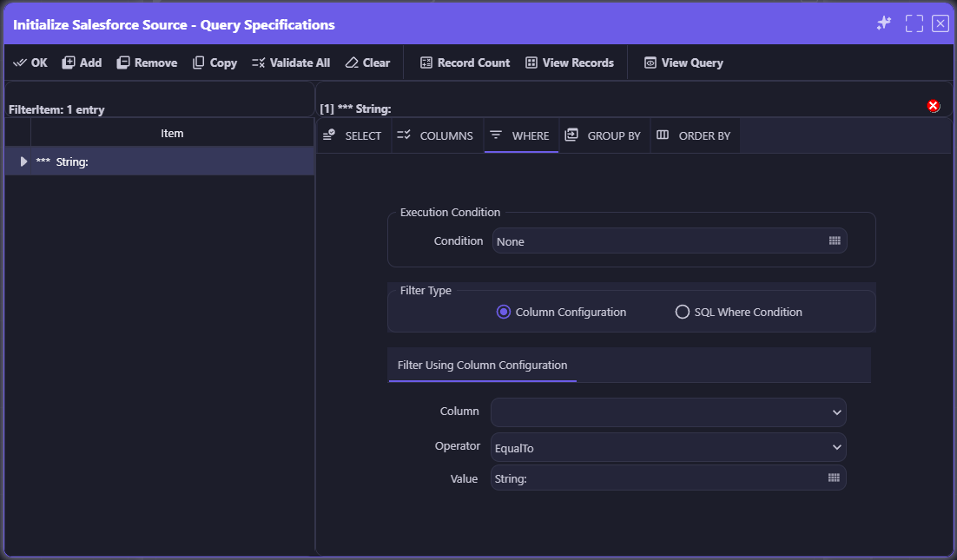Click the 'FilterItem: 1 entry' label
The width and height of the screenshot is (957, 560).
point(56,109)
